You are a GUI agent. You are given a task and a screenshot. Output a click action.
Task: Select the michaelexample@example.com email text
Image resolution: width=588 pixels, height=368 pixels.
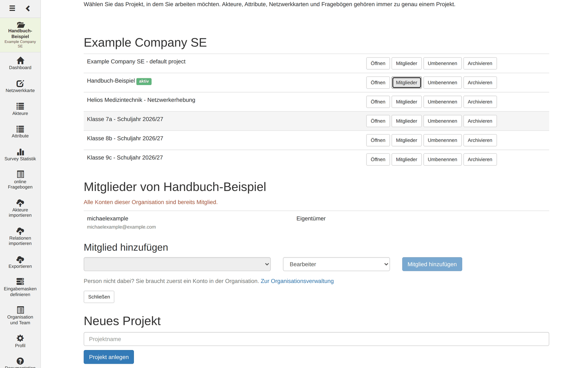point(121,227)
